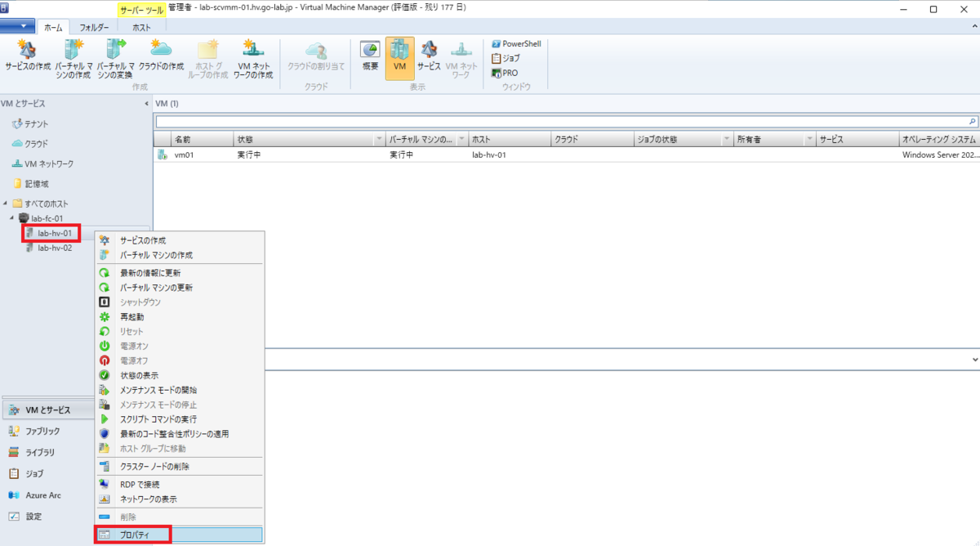The width and height of the screenshot is (980, 546).
Task: Choose Create Virtual Machine in context menu
Action: [180, 255]
